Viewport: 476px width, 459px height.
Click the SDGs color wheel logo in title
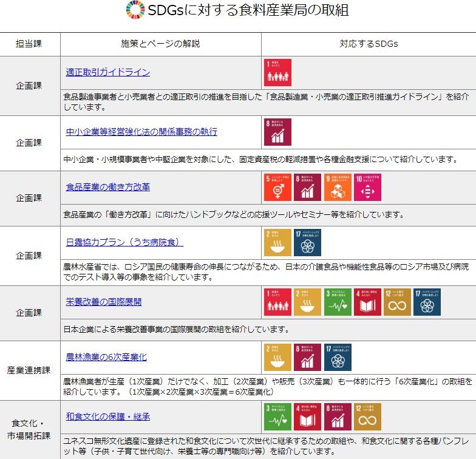tap(135, 10)
